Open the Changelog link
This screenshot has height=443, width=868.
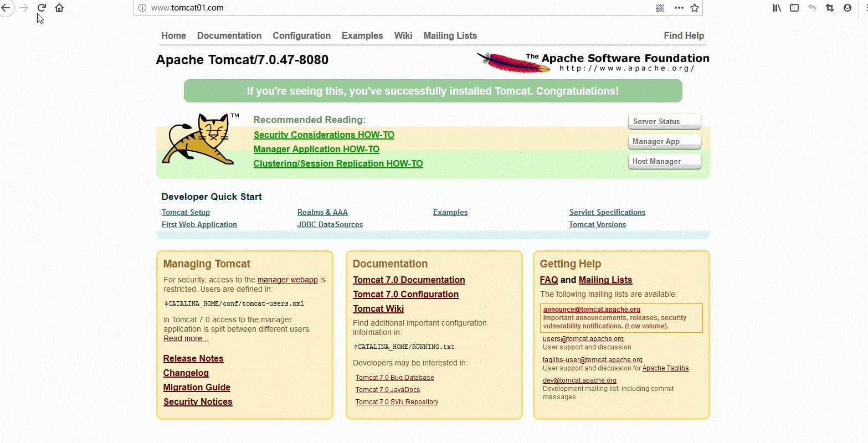186,373
